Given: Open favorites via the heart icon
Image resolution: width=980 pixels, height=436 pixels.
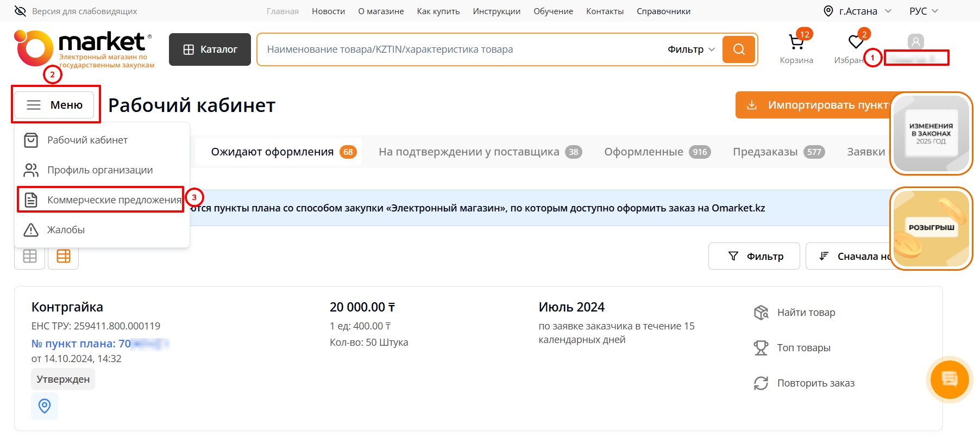Looking at the screenshot, I should (x=856, y=42).
